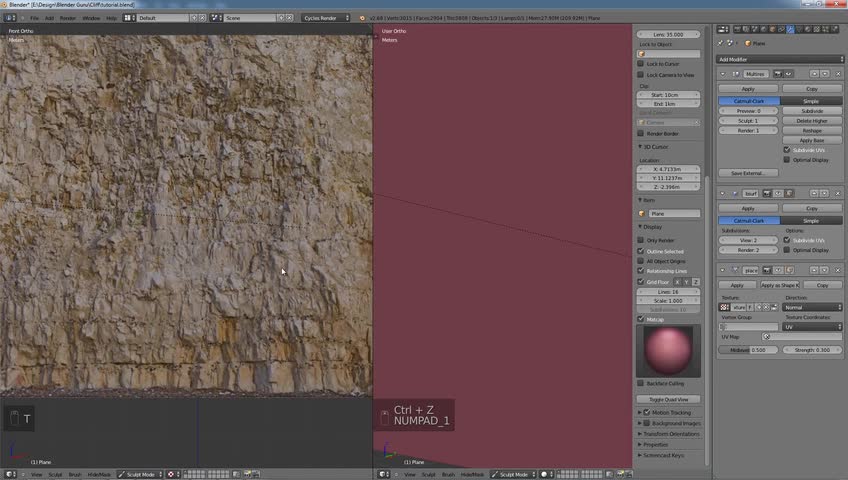Toggle Lock Camera to View checkbox

(641, 75)
